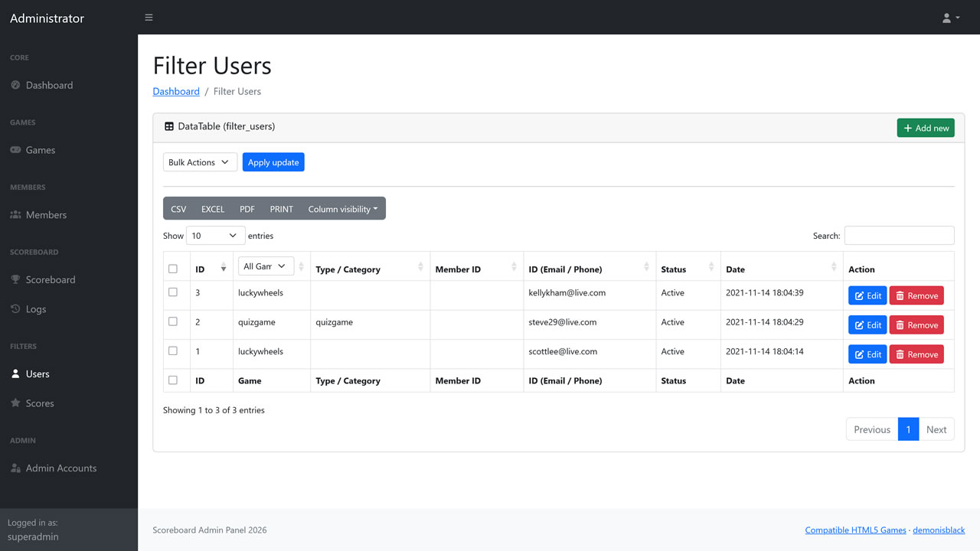The height and width of the screenshot is (551, 980).
Task: Edit the steve29@live.com user
Action: [x=867, y=325]
